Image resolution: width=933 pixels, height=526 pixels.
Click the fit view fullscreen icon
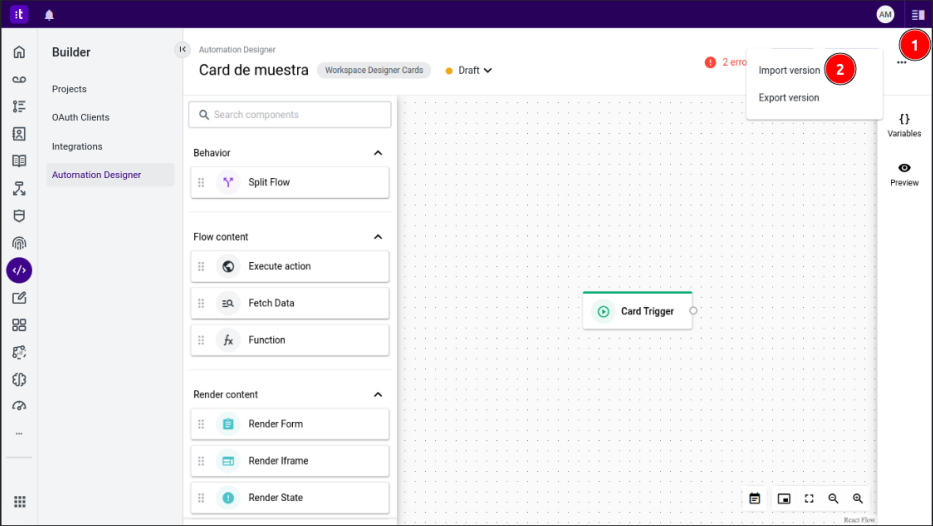tap(809, 498)
